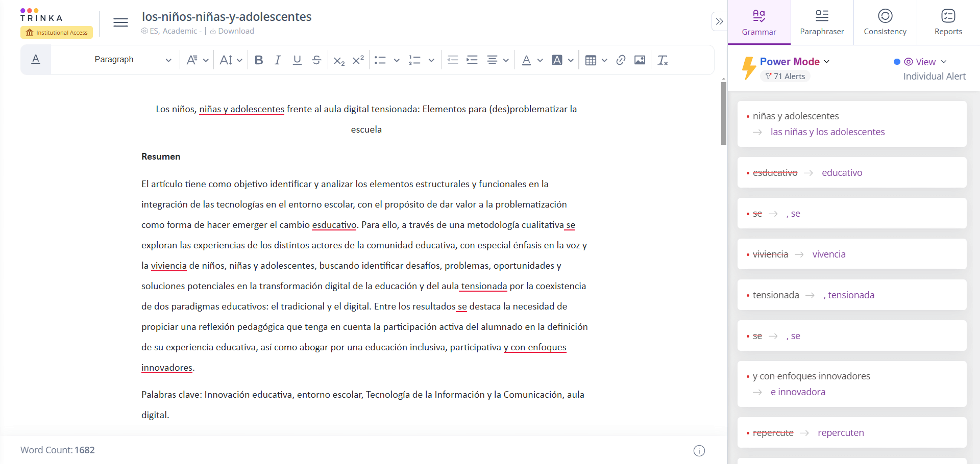Image resolution: width=980 pixels, height=464 pixels.
Task: Collapse the right sidebar panel
Action: (x=719, y=21)
